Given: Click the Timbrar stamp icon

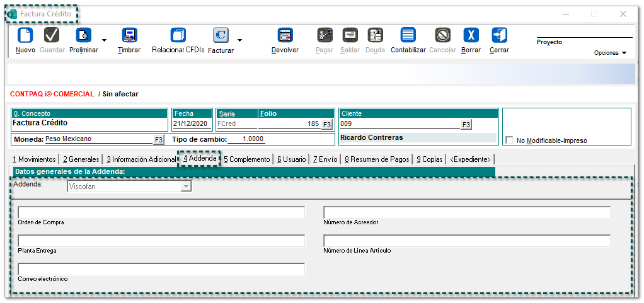Looking at the screenshot, I should 129,35.
